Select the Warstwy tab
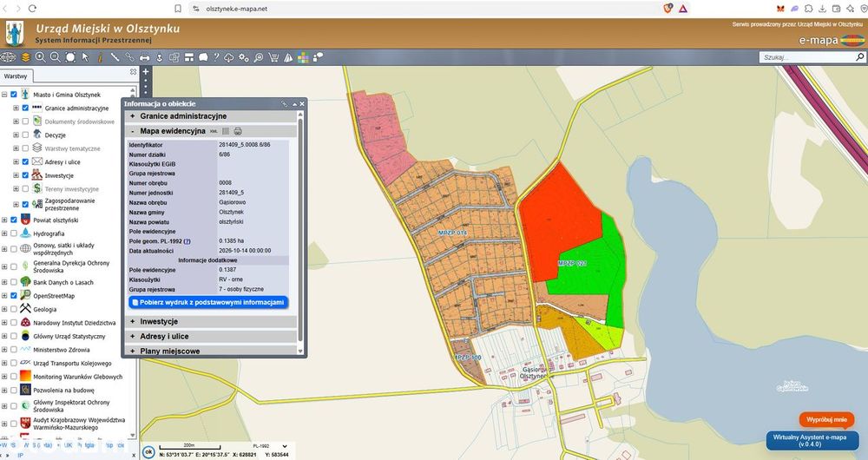Image resolution: width=868 pixels, height=460 pixels. 16,76
